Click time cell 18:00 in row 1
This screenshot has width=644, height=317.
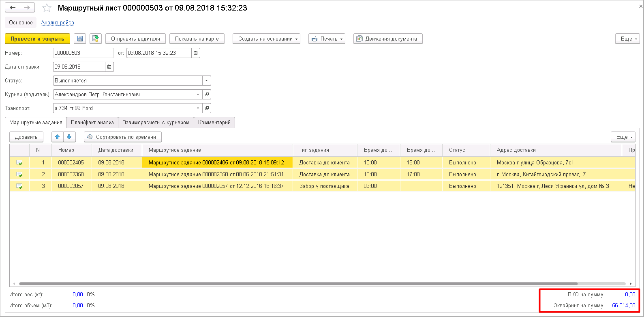tap(421, 162)
